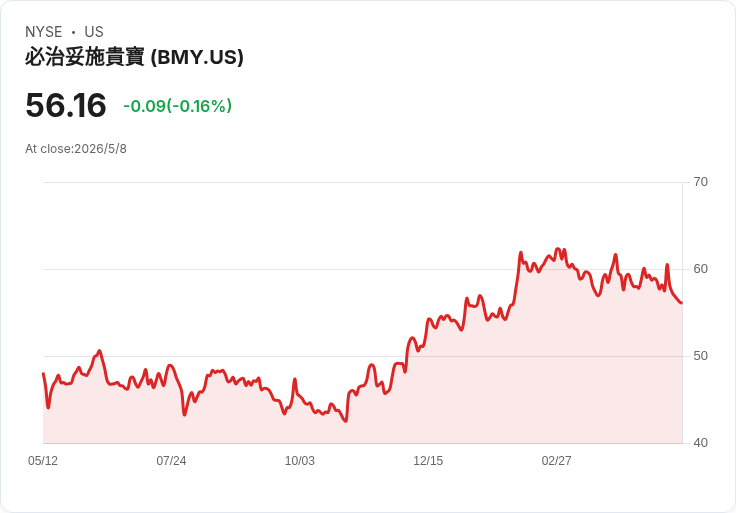Click the price line's highest peak above 60
The height and width of the screenshot is (513, 736).
pos(558,249)
